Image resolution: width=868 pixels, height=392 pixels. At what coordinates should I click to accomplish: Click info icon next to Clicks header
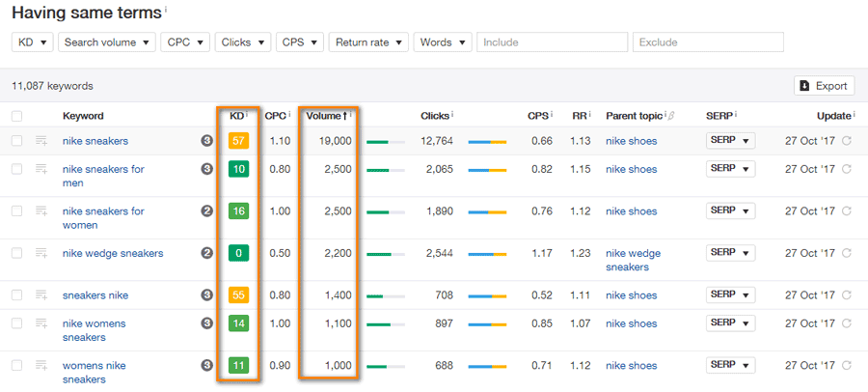coord(451,114)
